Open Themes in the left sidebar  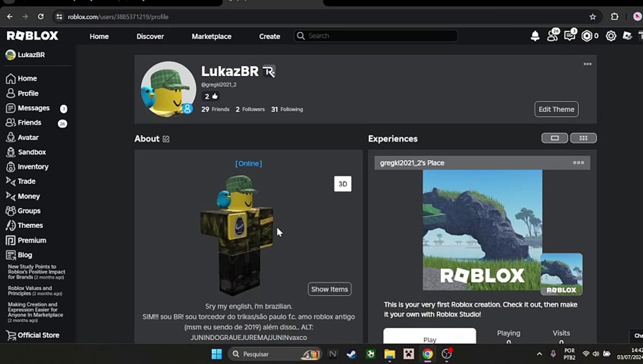(x=24, y=225)
